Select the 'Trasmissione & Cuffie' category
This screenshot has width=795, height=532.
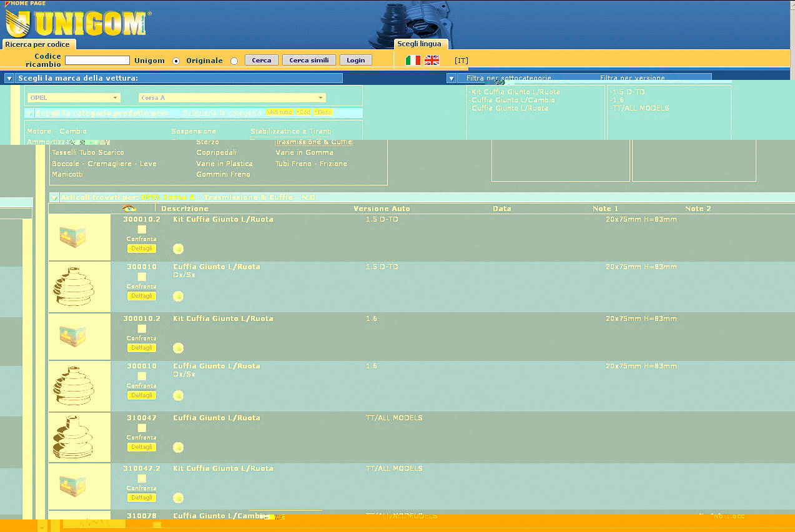(314, 142)
